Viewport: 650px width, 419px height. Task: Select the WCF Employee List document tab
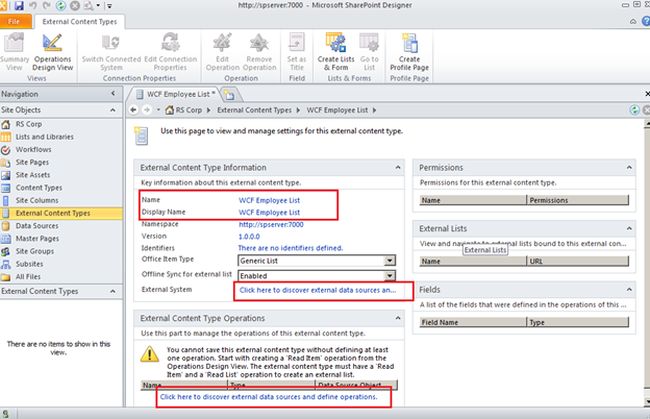[x=176, y=94]
